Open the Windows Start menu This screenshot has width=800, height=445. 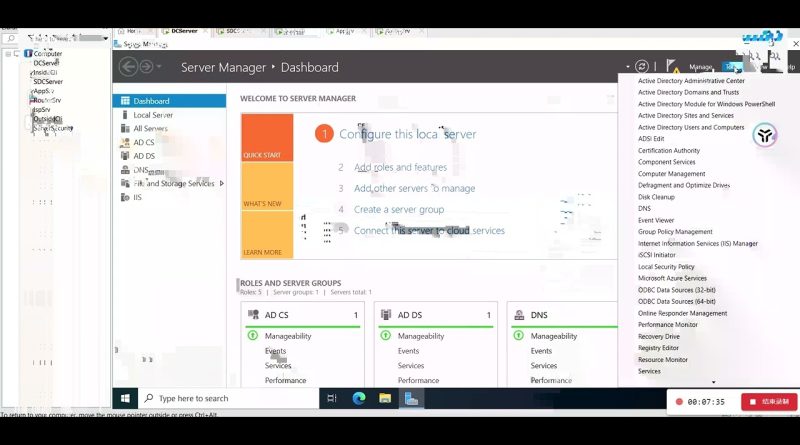tap(125, 398)
